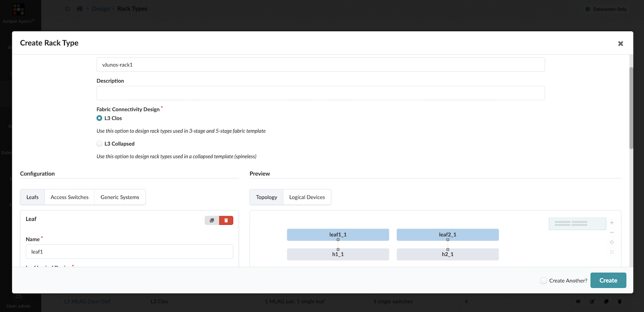Screen dimensions: 644x312
Task: Show Topology preview tab
Action: [x=266, y=197]
